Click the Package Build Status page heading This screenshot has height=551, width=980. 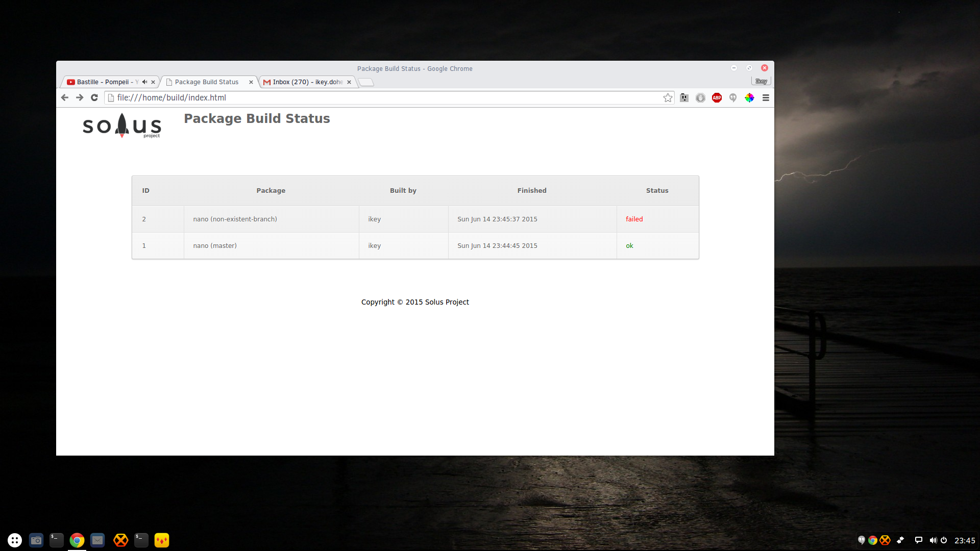click(257, 118)
